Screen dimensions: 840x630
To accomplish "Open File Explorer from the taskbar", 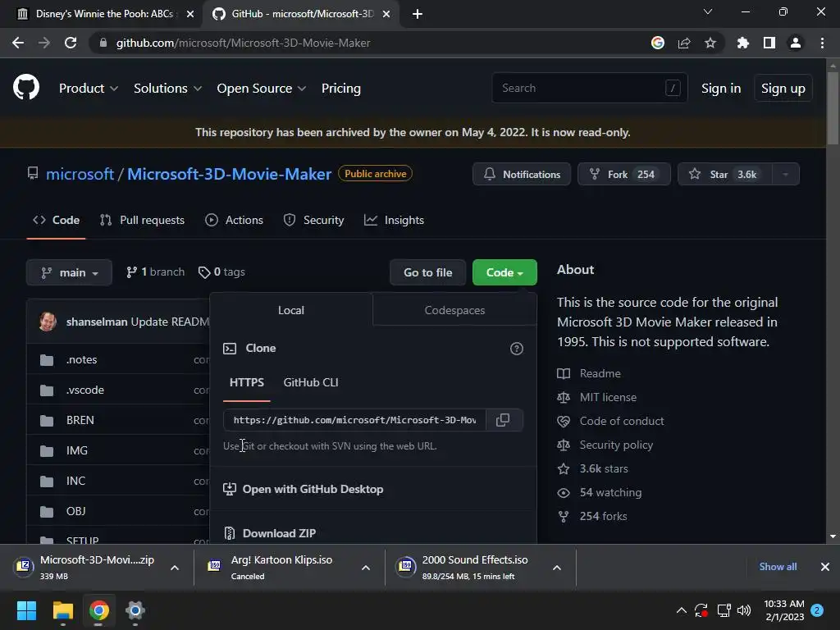I will [x=62, y=610].
